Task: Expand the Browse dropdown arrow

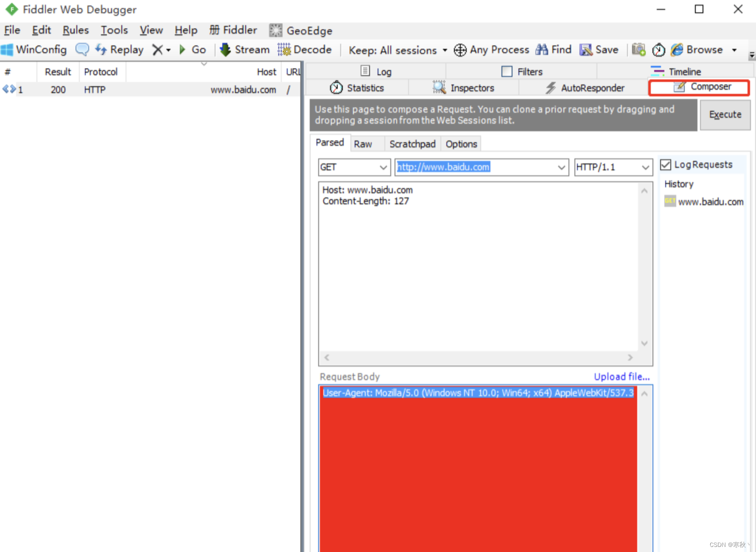Action: pos(734,50)
